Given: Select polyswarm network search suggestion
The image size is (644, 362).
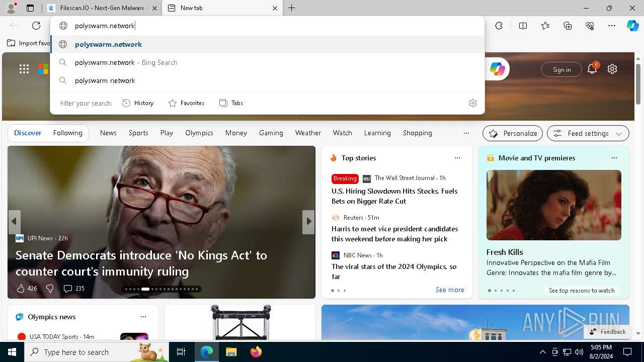Looking at the screenshot, I should [x=267, y=80].
